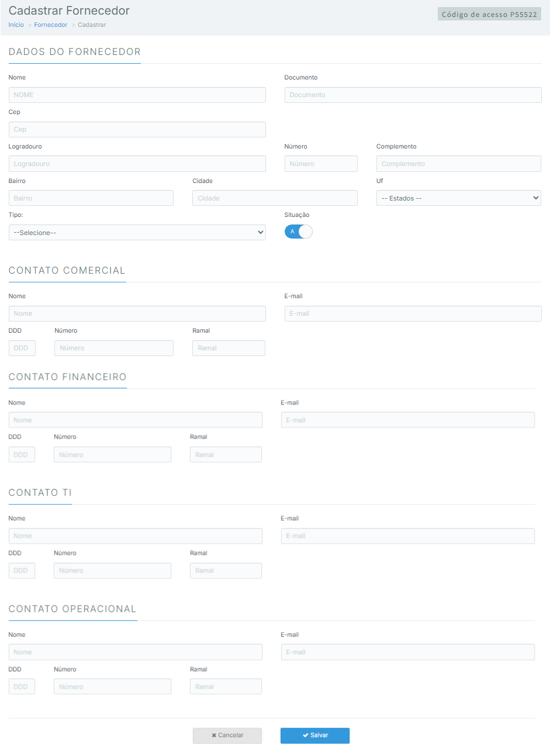Focus Ramal field under Contato Financeiro
Screen dimensions: 550x756
(226, 454)
